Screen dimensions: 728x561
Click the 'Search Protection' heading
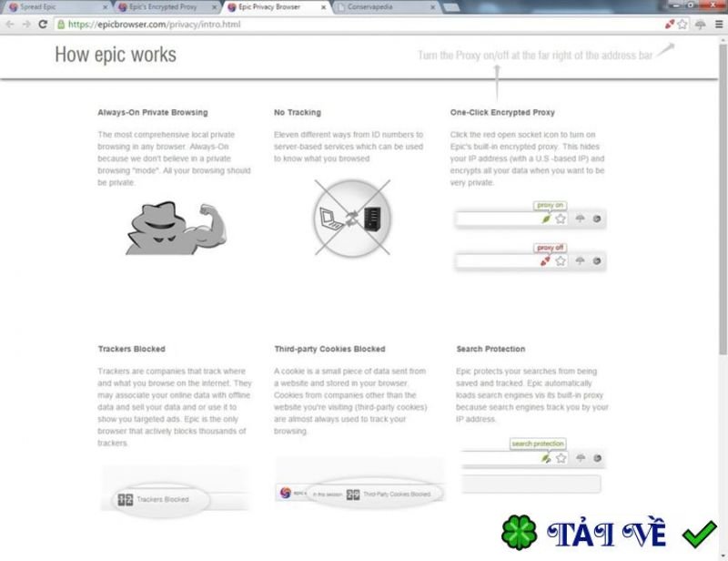(490, 349)
